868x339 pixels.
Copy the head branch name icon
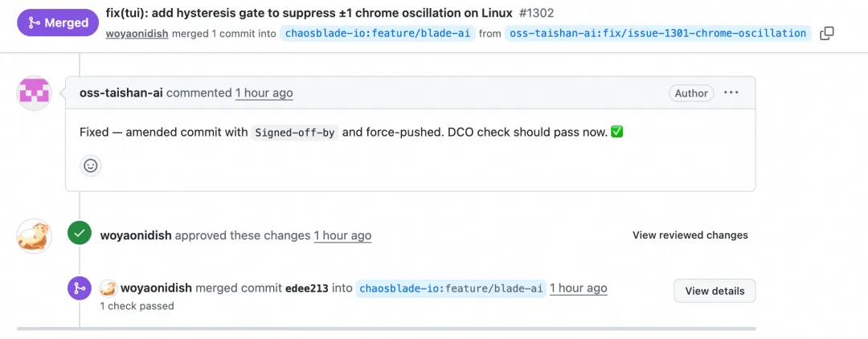click(x=826, y=34)
